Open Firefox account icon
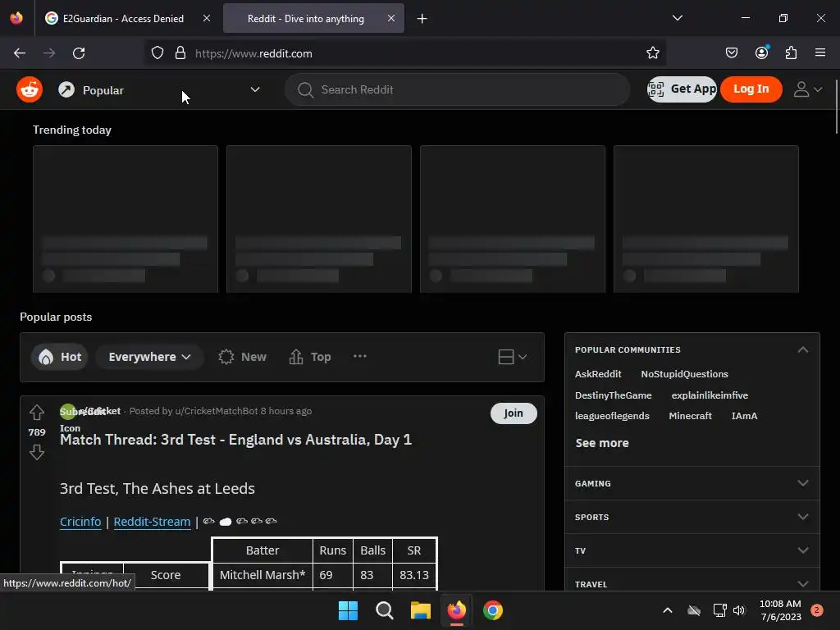Screen dimensions: 840x630 click(761, 53)
